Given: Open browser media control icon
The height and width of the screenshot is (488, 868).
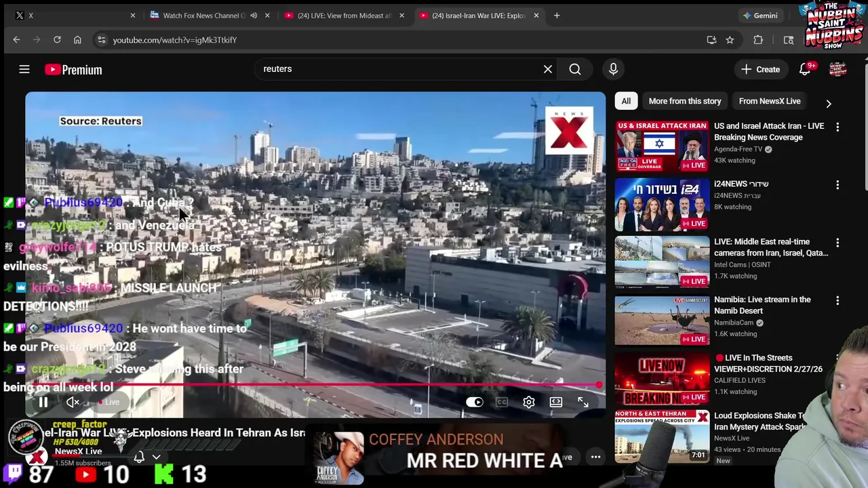Looking at the screenshot, I should 789,40.
